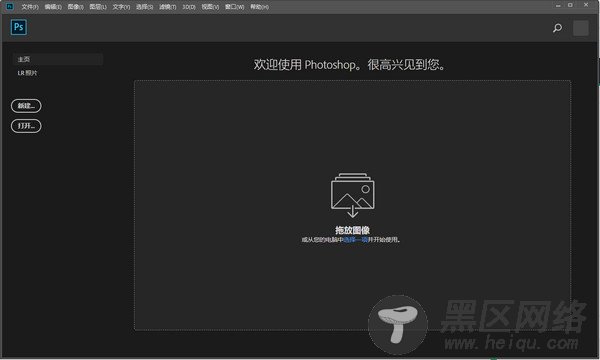Click the large Photoshop Ps logo
The image size is (600, 360).
coord(19,27)
